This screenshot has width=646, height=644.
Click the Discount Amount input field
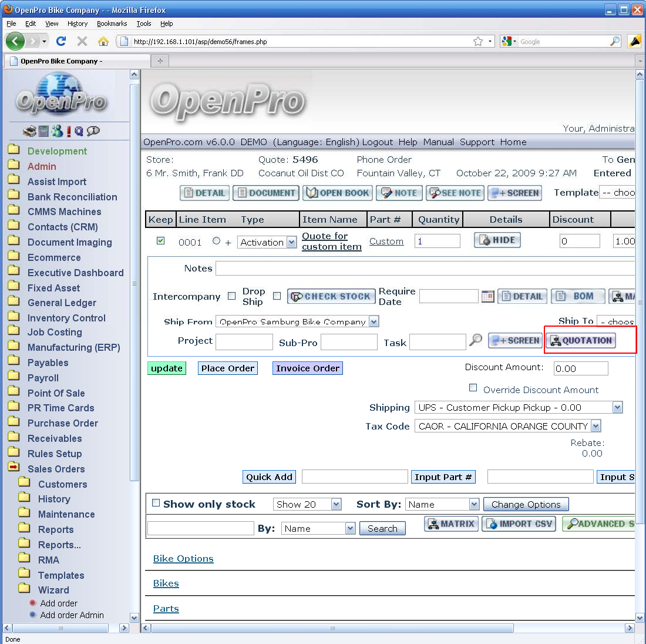click(580, 369)
